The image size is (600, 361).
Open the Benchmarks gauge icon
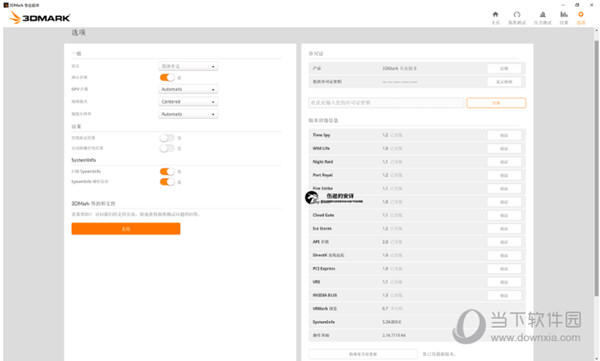(517, 15)
